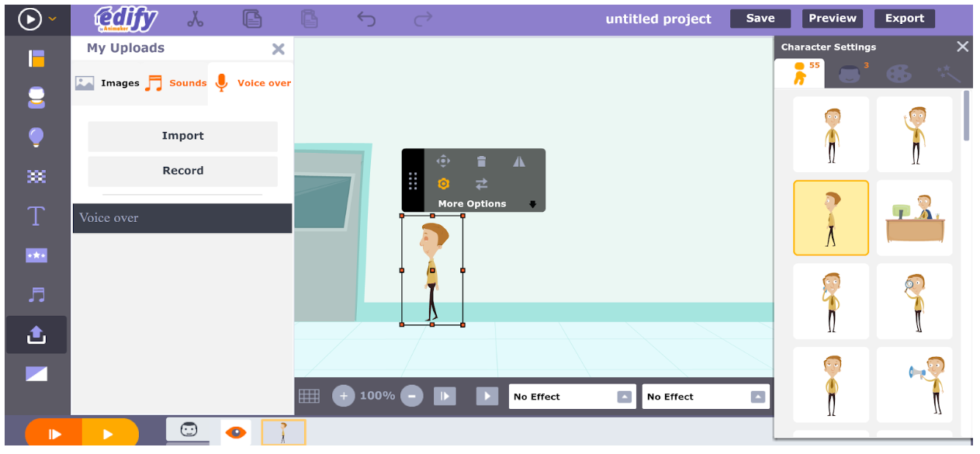980x454 pixels.
Task: Click the copy icon in top toolbar
Action: (251, 19)
